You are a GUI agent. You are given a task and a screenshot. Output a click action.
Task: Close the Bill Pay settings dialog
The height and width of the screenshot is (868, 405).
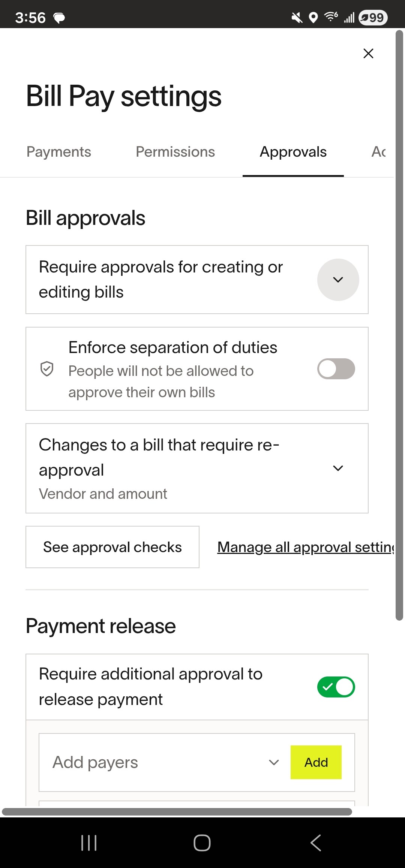pyautogui.click(x=368, y=54)
